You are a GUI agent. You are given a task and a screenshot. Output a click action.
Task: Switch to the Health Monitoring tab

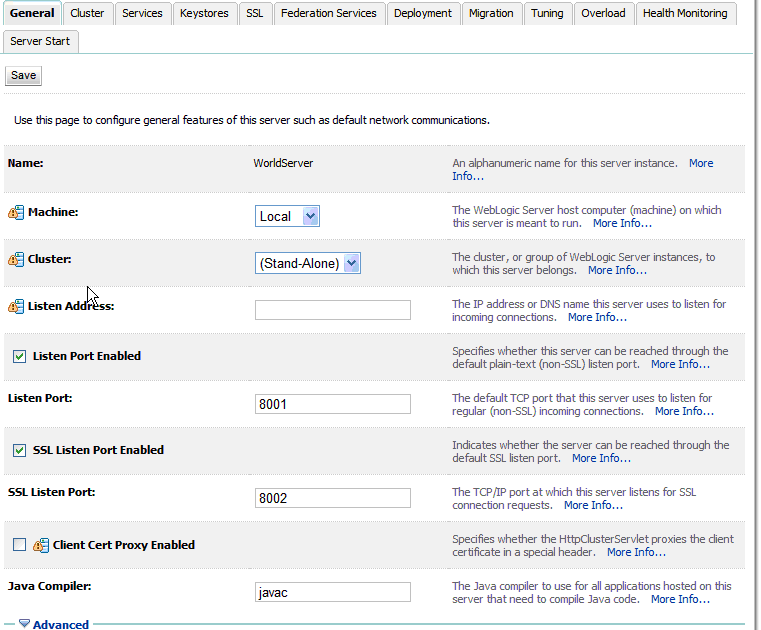685,13
